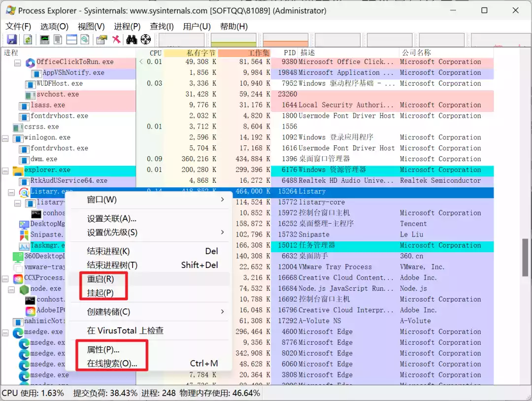The image size is (532, 401).
Task: Click the Snipaste colorful icon
Action: (24, 235)
